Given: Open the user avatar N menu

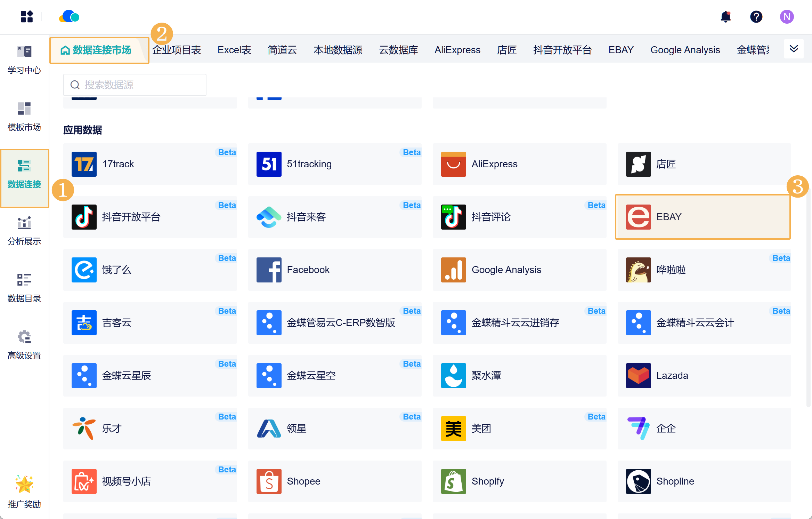Looking at the screenshot, I should (x=787, y=17).
